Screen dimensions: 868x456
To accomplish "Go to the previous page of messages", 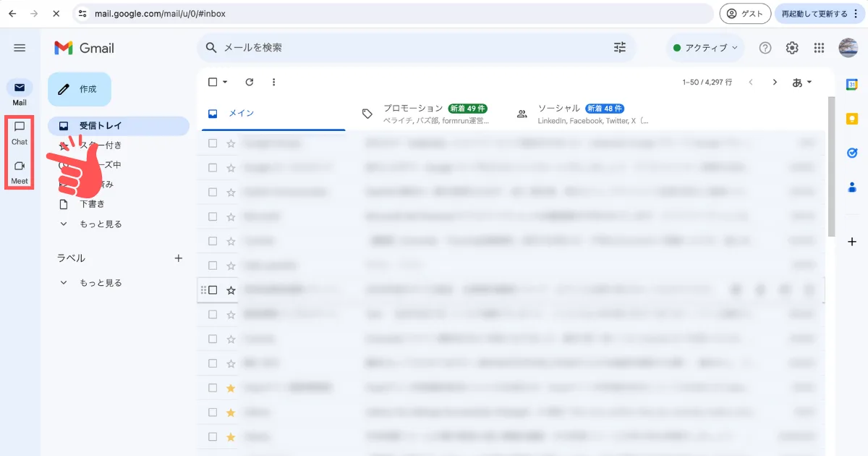I will click(751, 82).
